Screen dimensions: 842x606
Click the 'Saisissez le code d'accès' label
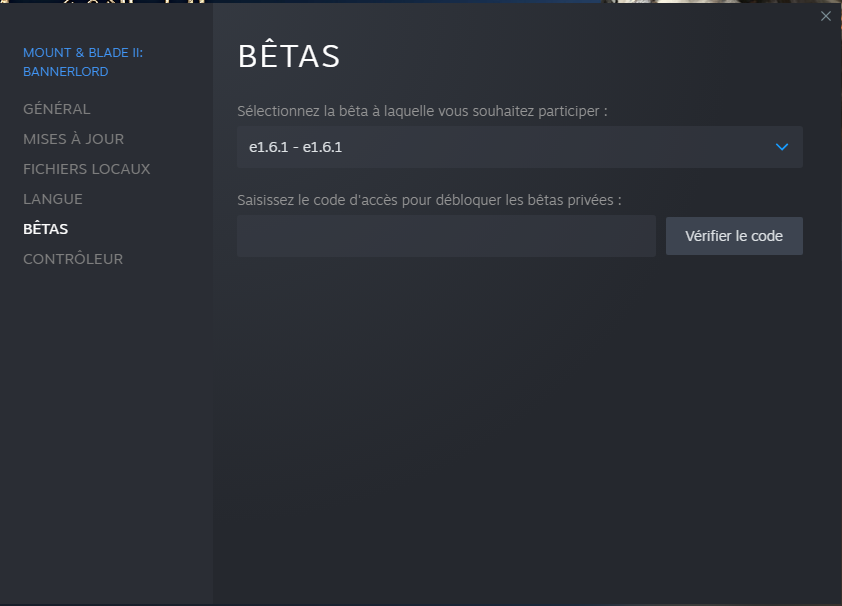429,200
